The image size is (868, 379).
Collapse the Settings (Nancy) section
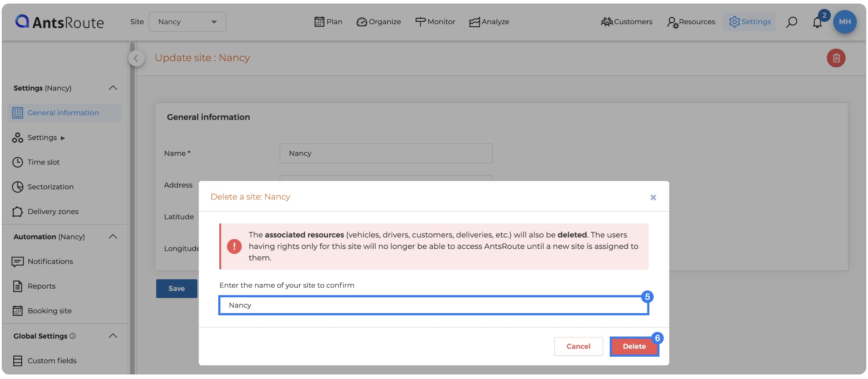pyautogui.click(x=113, y=88)
